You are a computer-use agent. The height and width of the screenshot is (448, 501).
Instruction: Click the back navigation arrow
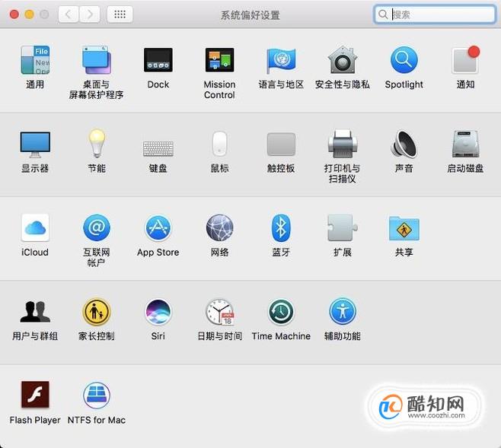(68, 14)
